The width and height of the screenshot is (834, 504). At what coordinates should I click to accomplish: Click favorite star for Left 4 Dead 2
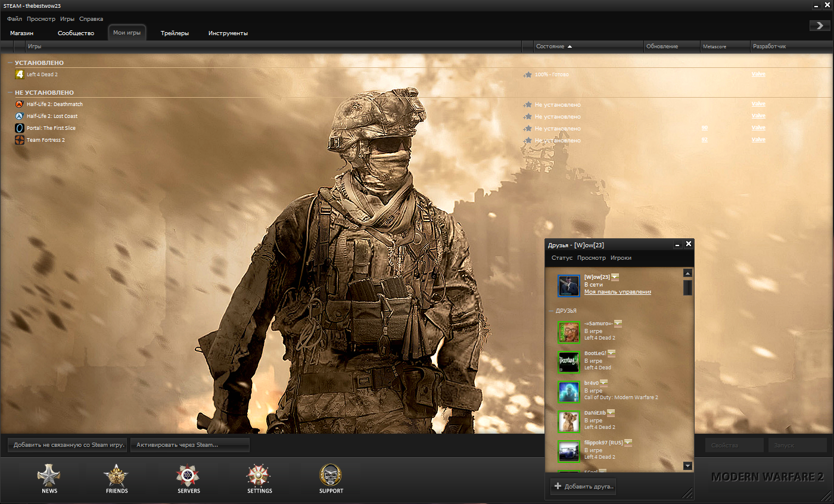(527, 74)
